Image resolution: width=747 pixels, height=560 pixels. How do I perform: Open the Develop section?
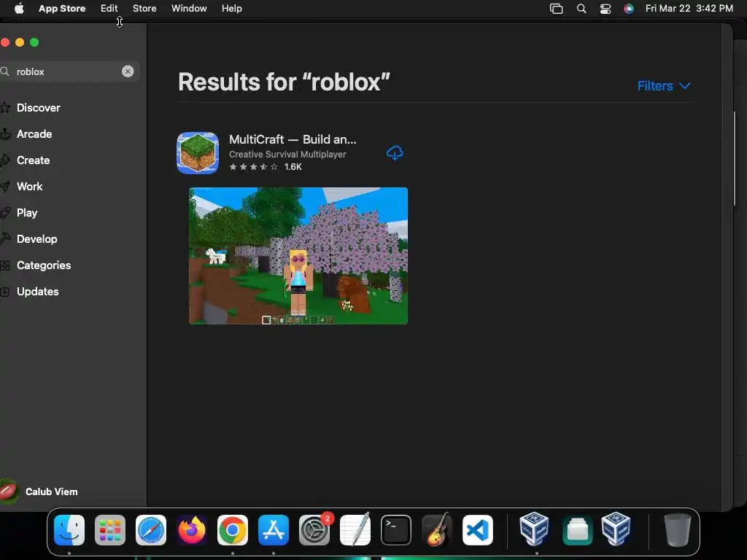coord(36,238)
